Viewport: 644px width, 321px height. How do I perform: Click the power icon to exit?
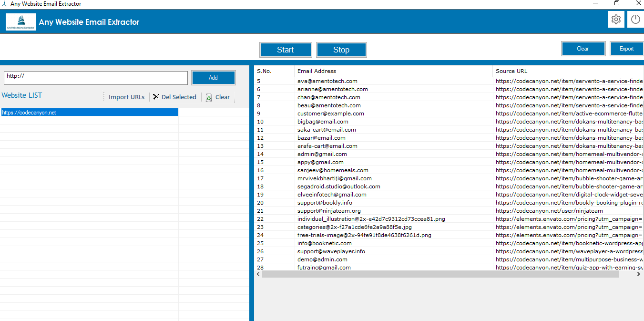coord(635,20)
